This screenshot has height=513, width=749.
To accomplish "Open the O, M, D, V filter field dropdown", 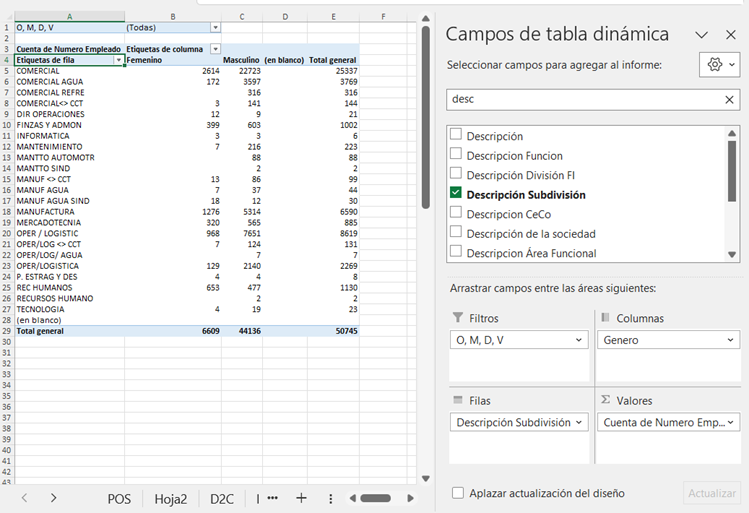I will coord(580,340).
